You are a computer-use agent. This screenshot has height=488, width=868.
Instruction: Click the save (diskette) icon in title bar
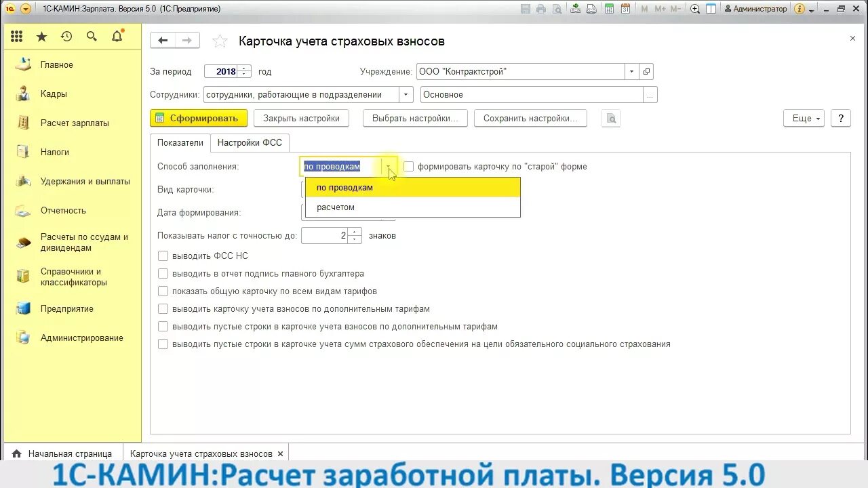[x=526, y=9]
